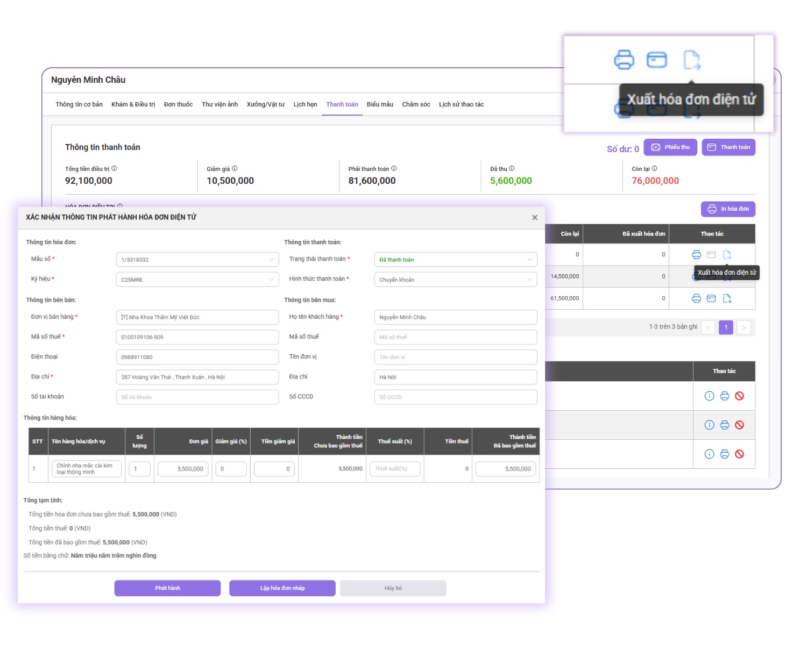
Task: Click info icon beside Phải thanh toán
Action: (394, 169)
